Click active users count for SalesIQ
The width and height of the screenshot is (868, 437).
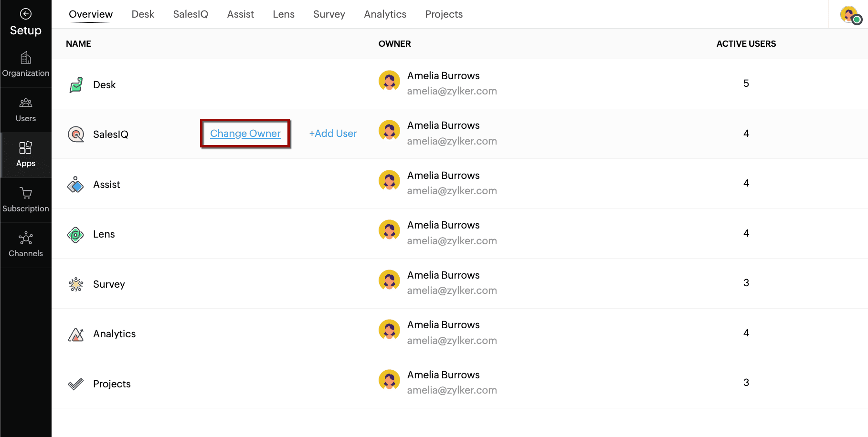pos(746,134)
